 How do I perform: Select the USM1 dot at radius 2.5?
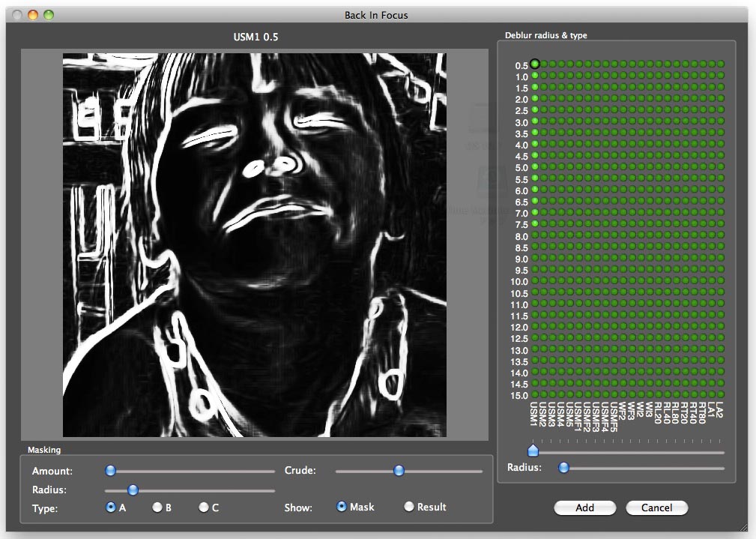[535, 109]
